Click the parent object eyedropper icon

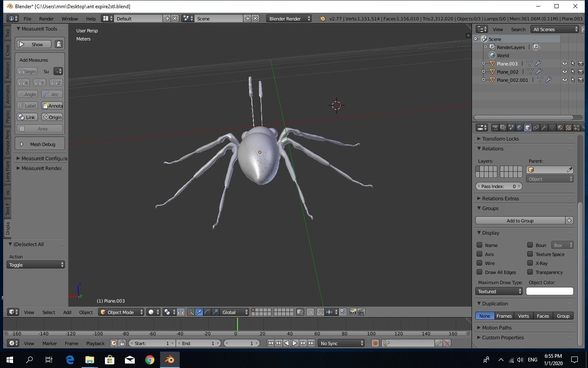570,170
